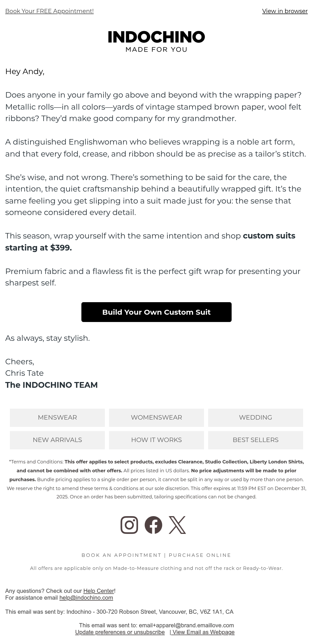Open the X social icon
The image size is (313, 644).
point(177,525)
